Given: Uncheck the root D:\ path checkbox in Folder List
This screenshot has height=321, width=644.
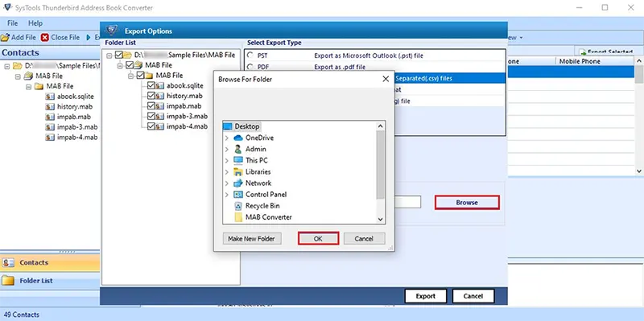Looking at the screenshot, I should tap(118, 55).
